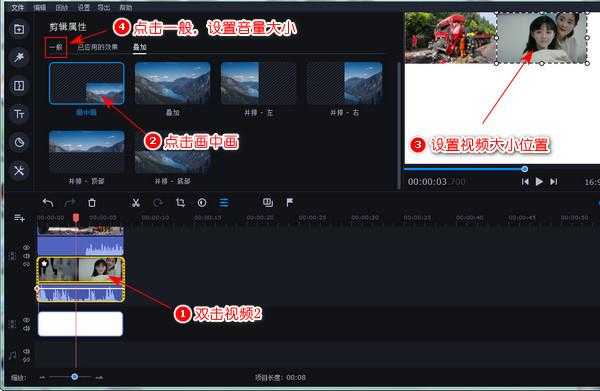Click the preview progress slider handle
The width and height of the screenshot is (600, 391).
tap(525, 169)
